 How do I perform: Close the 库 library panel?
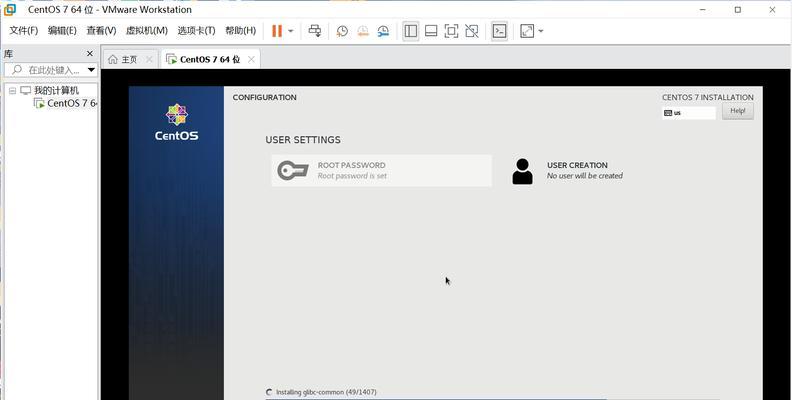coord(90,54)
